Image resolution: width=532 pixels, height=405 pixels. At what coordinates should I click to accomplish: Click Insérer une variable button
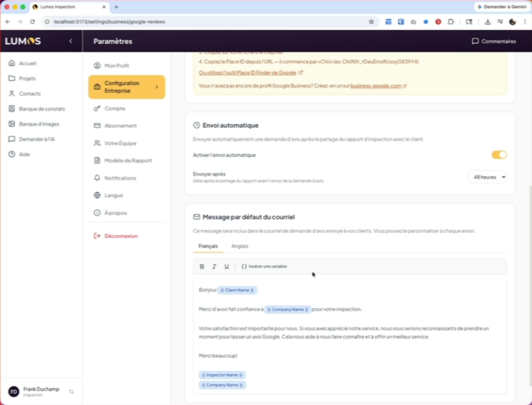[x=264, y=266]
